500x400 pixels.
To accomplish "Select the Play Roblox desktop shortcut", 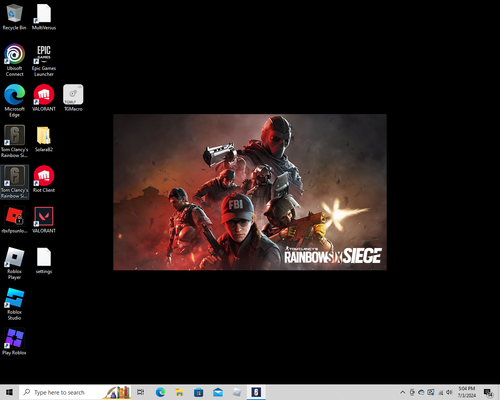I will (14, 342).
